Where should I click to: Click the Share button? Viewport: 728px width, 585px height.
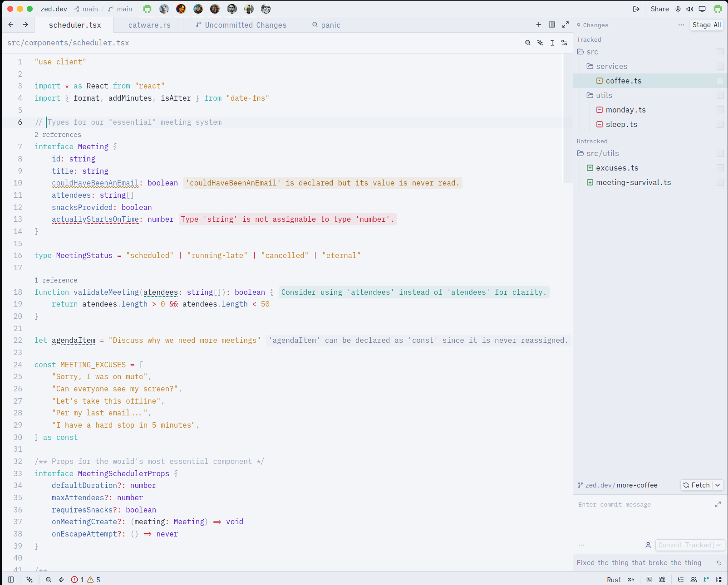(659, 9)
